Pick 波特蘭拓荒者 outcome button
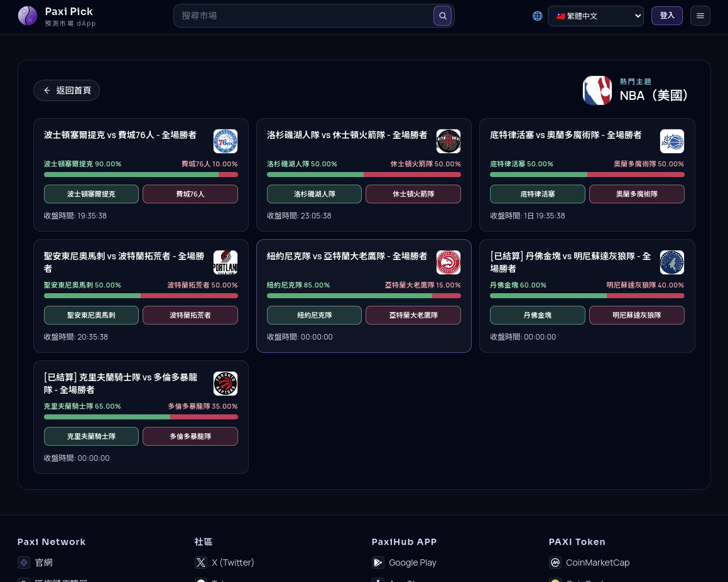The height and width of the screenshot is (582, 728). coord(190,315)
